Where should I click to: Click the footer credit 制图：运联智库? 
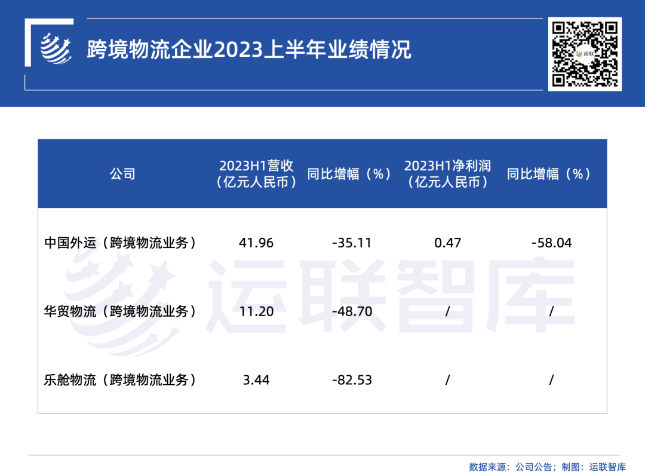coord(594,467)
